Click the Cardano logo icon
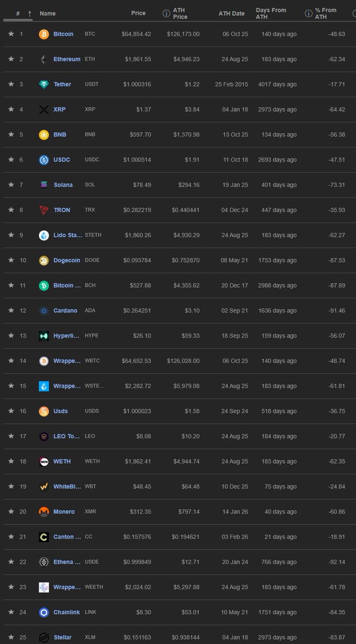Screen dimensions: 356x644 click(44, 311)
